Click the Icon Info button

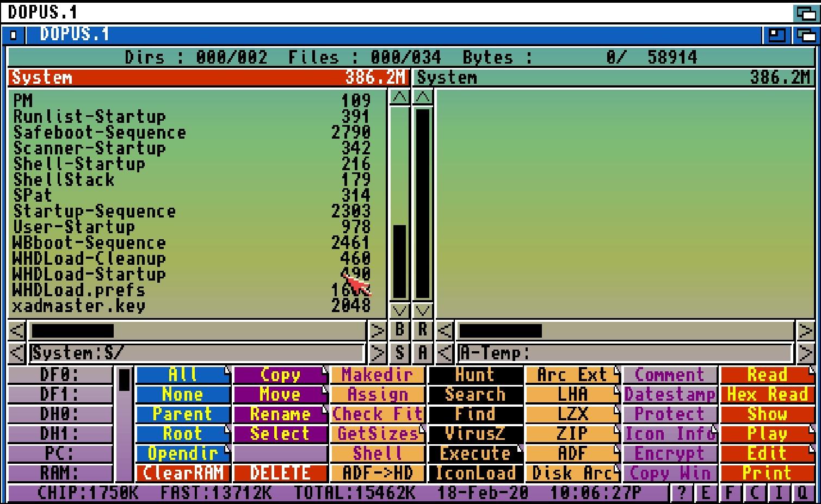(670, 433)
